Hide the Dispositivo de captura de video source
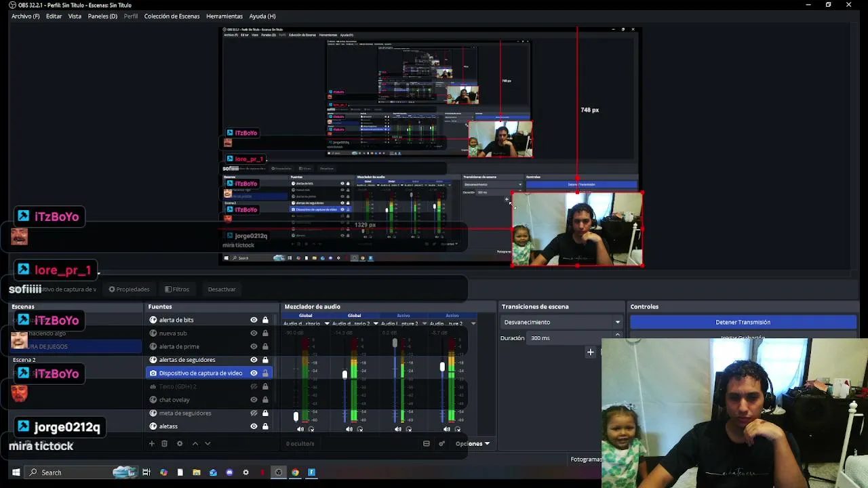Screen dimensions: 868x488 pos(254,373)
